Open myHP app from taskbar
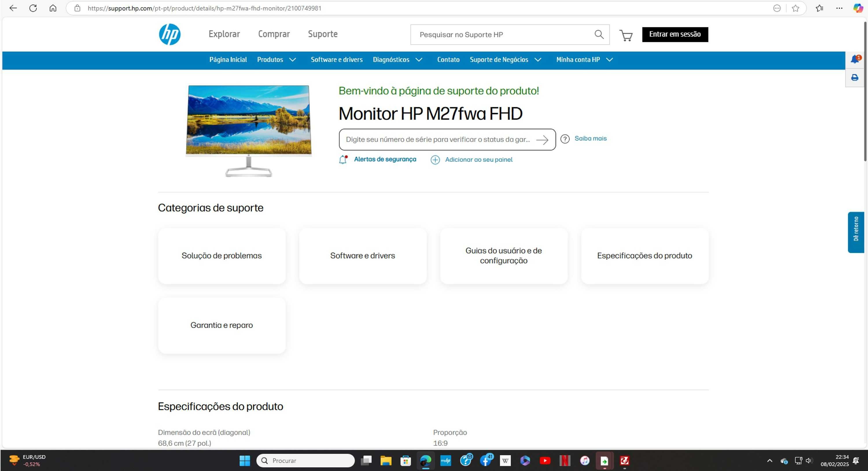This screenshot has width=868, height=471. pos(445,460)
